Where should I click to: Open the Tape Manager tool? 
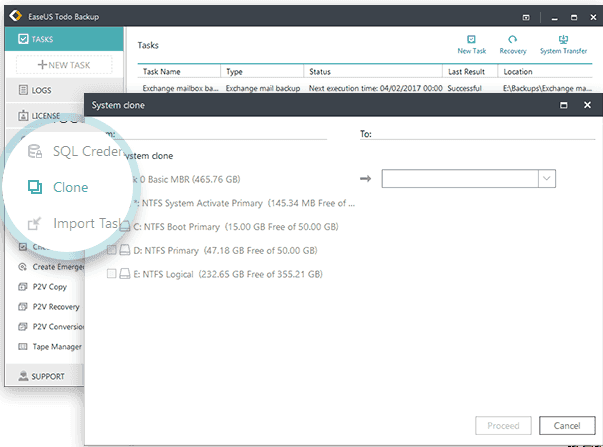(52, 347)
